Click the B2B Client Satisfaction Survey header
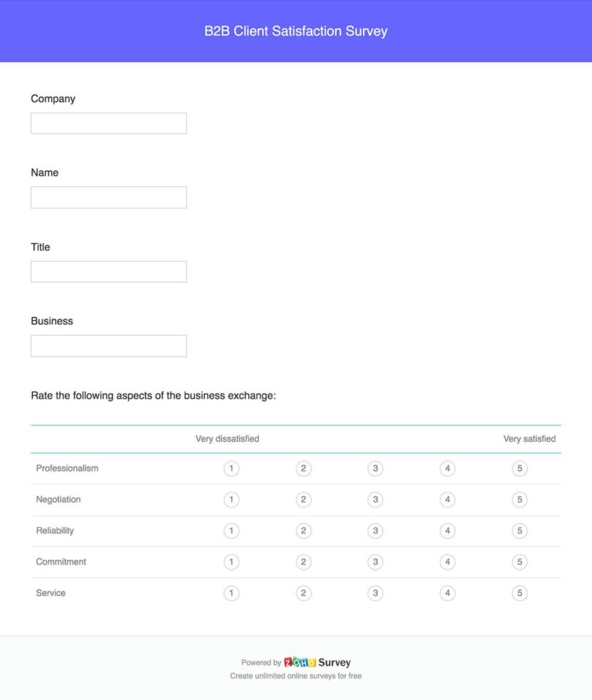This screenshot has width=592, height=700. click(295, 31)
